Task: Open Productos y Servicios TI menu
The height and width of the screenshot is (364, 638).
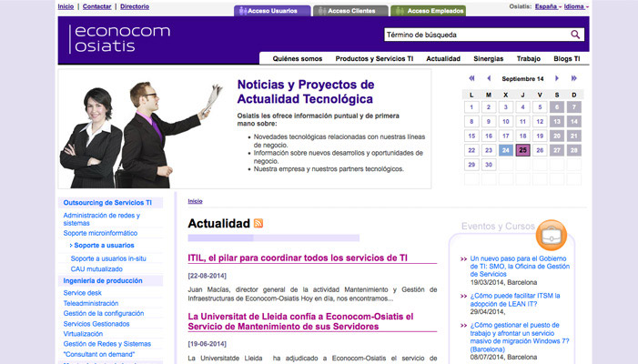Action: (x=374, y=58)
